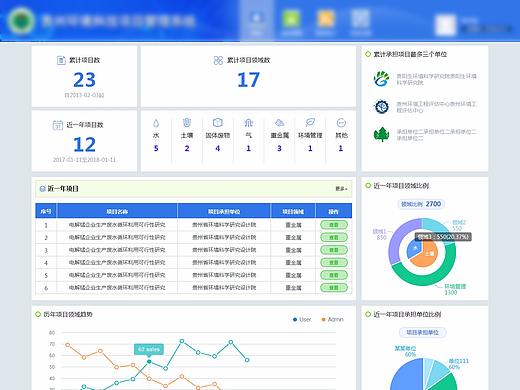Click the 累计项目数 document icon

tap(61, 60)
